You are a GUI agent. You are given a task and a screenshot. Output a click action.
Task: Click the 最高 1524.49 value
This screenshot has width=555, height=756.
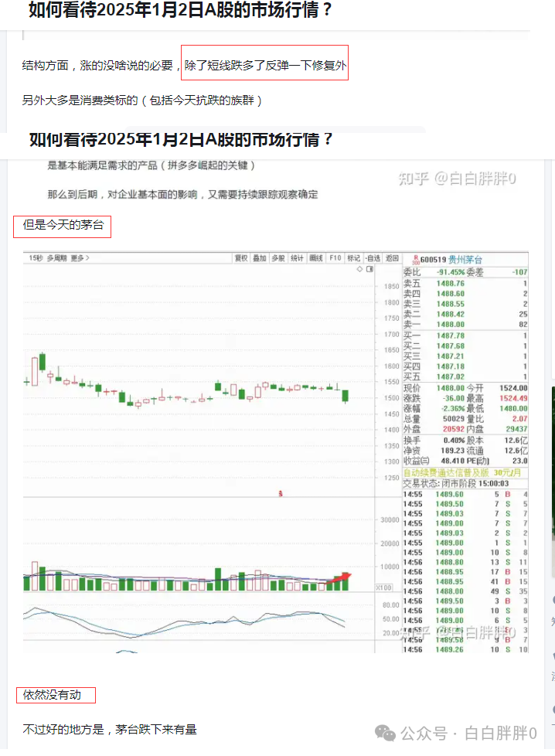click(513, 398)
